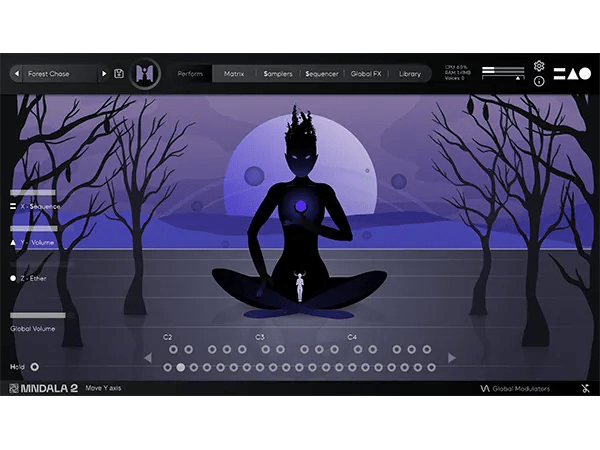Click the circle shape icon top right
Screen dimensions: 600x450
click(x=585, y=73)
